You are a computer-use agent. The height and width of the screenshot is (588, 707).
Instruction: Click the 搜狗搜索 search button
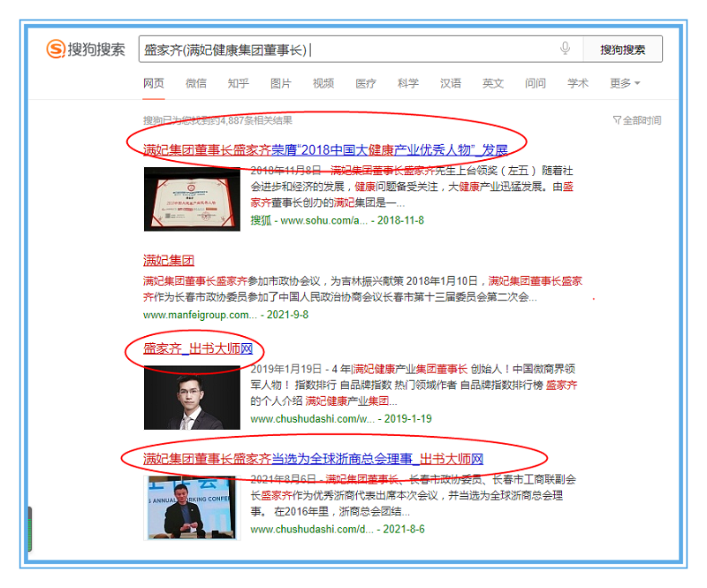pos(622,50)
